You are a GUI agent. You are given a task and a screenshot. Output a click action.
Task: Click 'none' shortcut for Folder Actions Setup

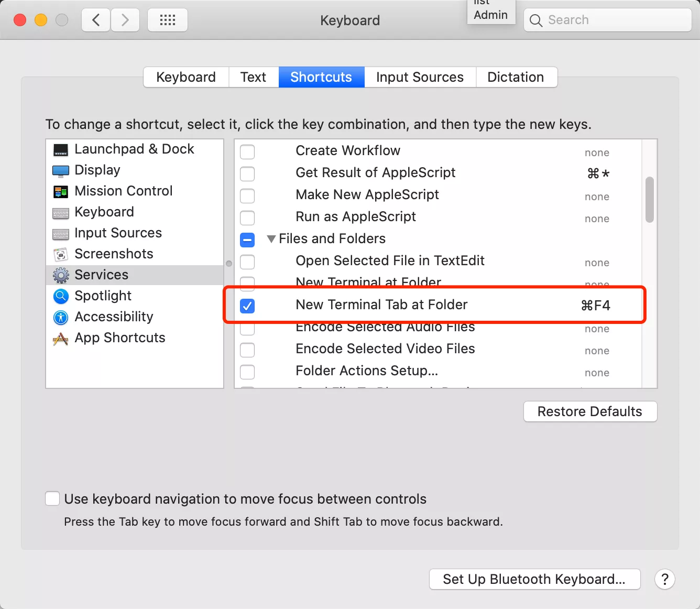597,373
